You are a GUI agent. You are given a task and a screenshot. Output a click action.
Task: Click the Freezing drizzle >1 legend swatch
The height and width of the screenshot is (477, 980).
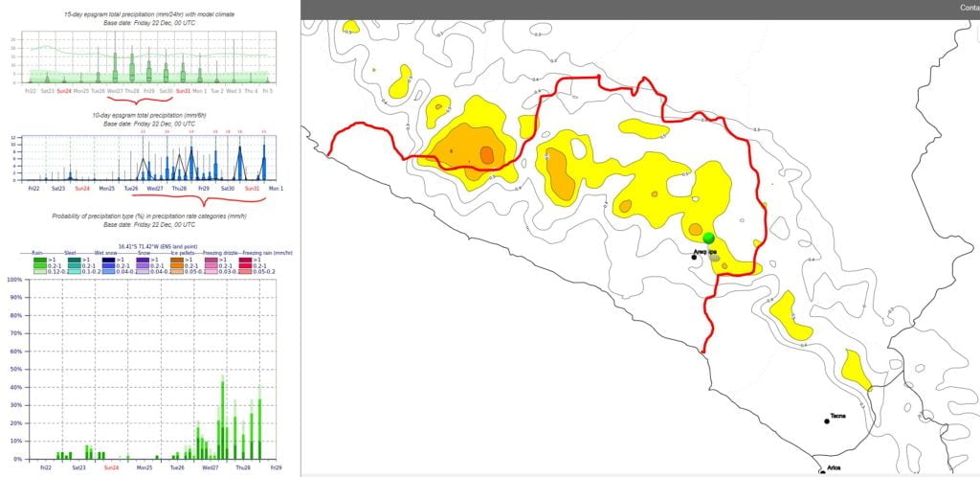coord(212,261)
